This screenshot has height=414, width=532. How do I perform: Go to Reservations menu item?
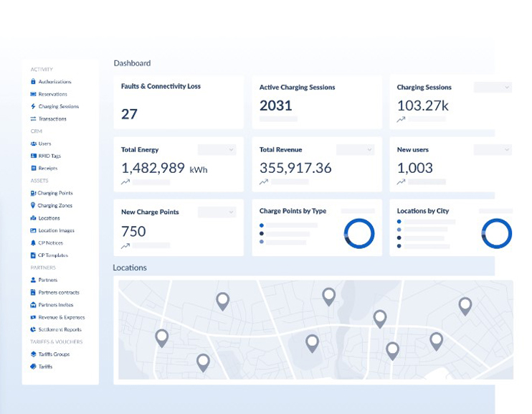[x=52, y=94]
